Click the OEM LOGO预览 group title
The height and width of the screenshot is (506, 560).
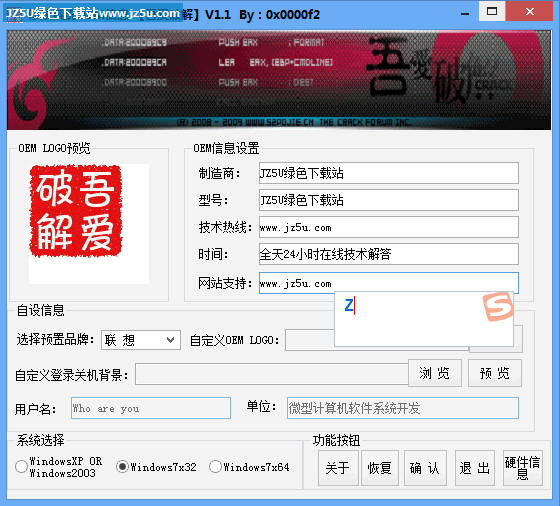(x=54, y=148)
